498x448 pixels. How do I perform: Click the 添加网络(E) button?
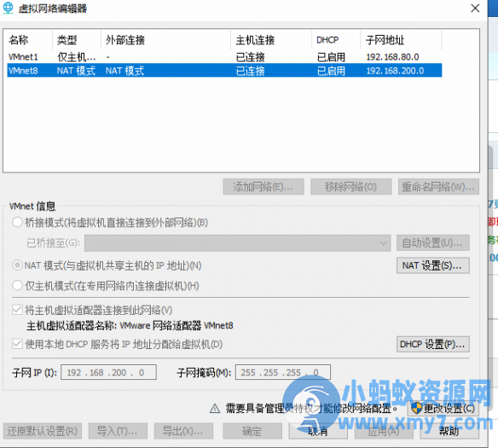point(263,187)
